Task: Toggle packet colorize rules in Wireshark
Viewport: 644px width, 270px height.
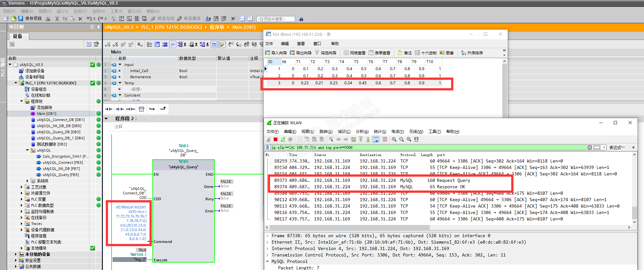Action: tap(385, 139)
